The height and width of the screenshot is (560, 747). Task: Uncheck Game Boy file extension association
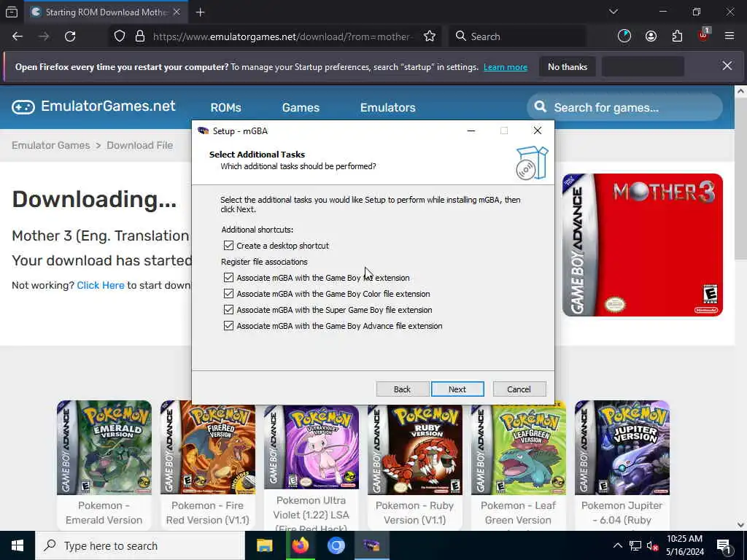(228, 278)
